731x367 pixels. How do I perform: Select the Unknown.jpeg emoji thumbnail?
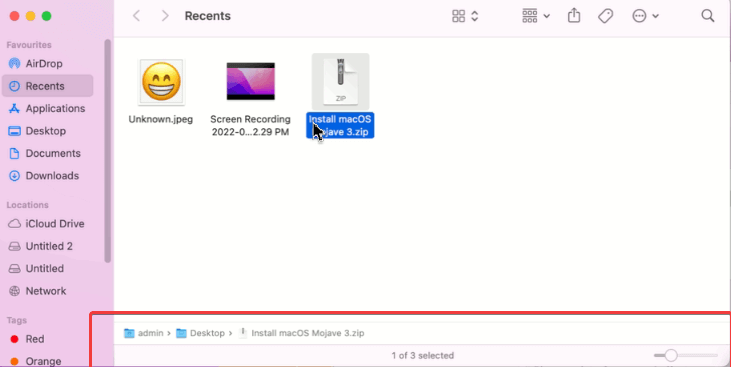(161, 82)
